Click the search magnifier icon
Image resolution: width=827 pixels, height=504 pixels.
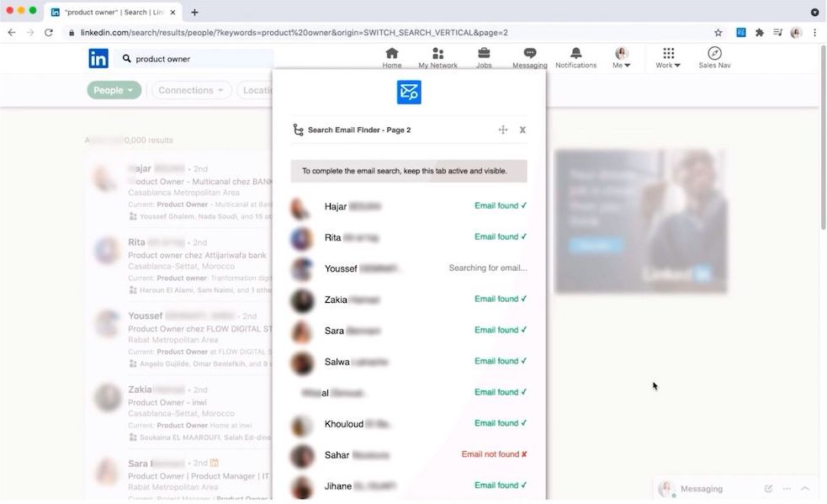[126, 59]
